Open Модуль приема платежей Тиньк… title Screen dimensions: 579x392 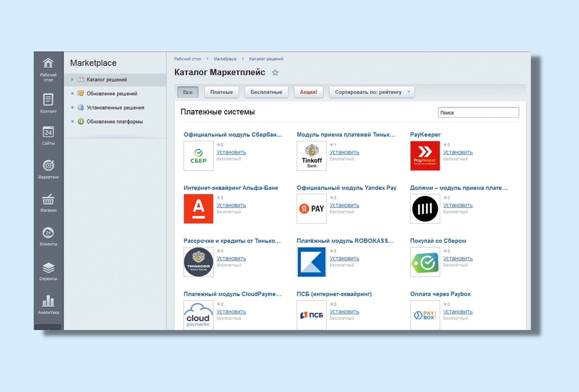coord(346,134)
